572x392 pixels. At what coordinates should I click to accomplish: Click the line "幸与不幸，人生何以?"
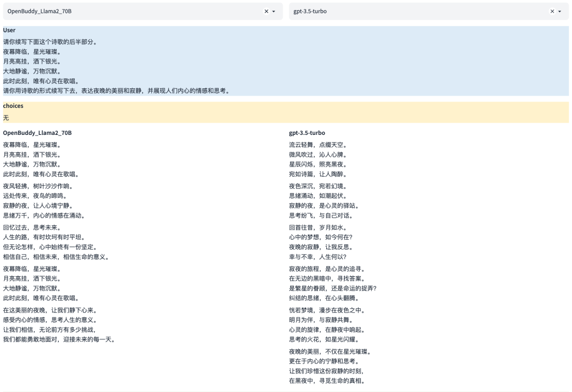tap(318, 257)
